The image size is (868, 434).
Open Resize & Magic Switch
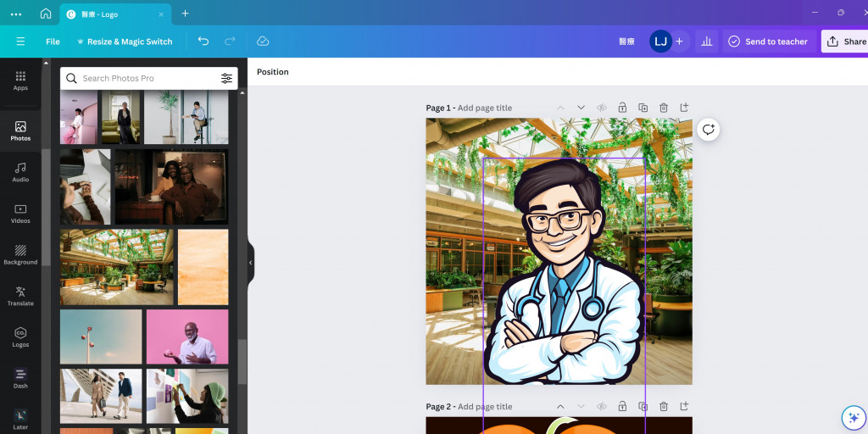click(x=125, y=42)
